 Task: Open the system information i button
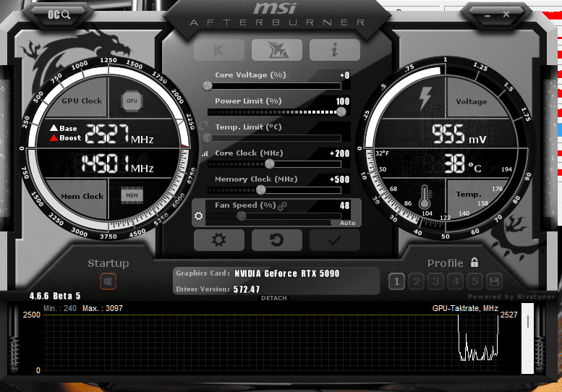tap(334, 50)
